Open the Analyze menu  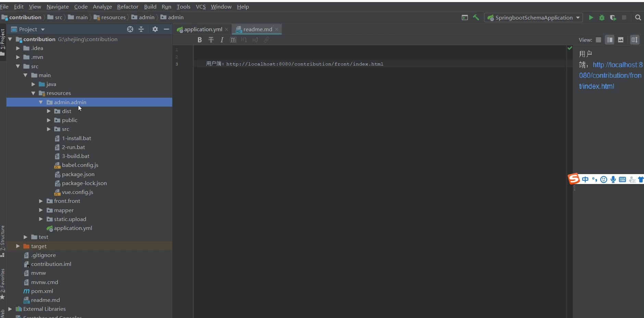(x=102, y=7)
